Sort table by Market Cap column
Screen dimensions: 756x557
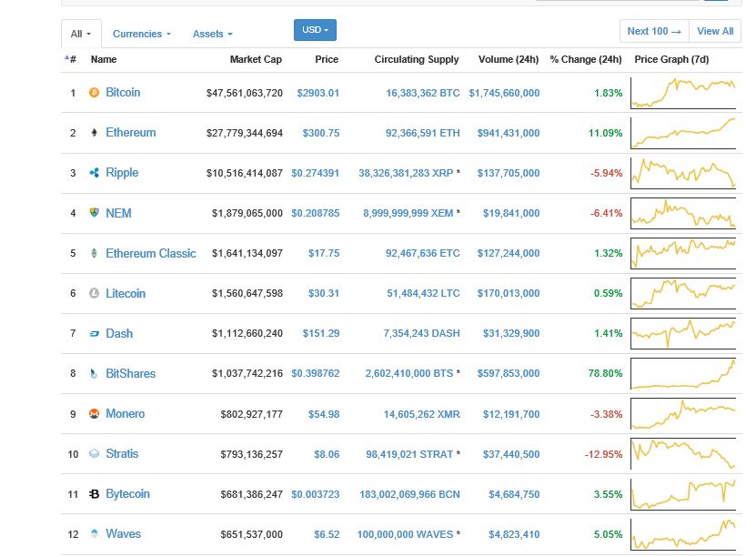click(x=256, y=59)
